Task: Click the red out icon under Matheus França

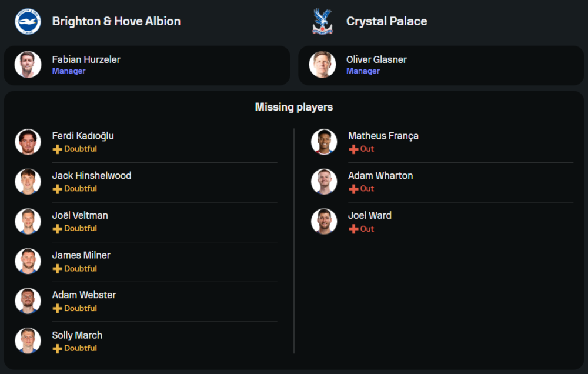Action: 353,149
